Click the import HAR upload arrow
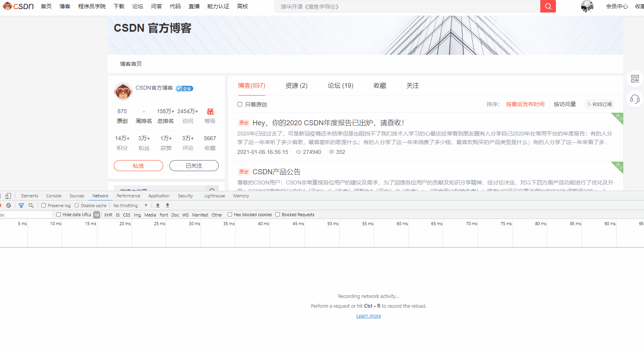The height and width of the screenshot is (352, 644). pos(158,206)
